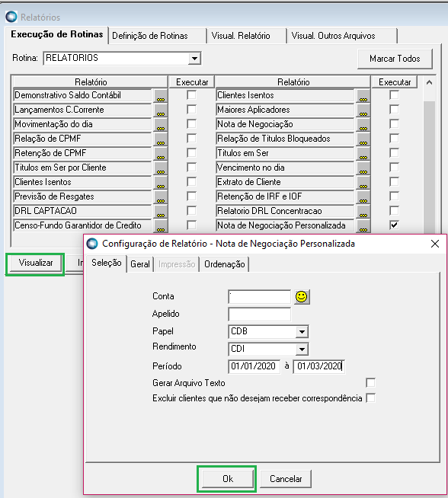Click the smiley face lookup button beside Conta

(302, 297)
